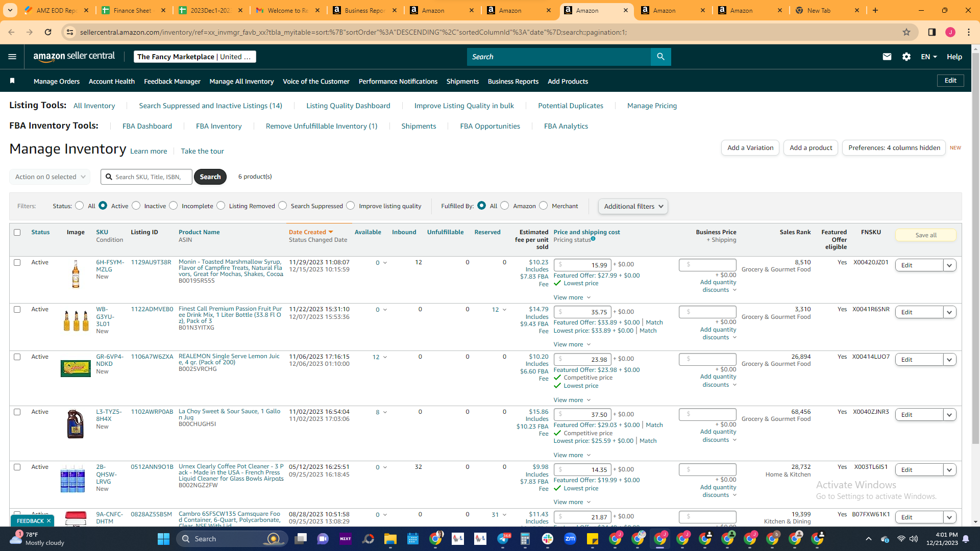Expand Add quantity discounts for La Choy row
Screen dimensions: 980x551
pyautogui.click(x=719, y=436)
